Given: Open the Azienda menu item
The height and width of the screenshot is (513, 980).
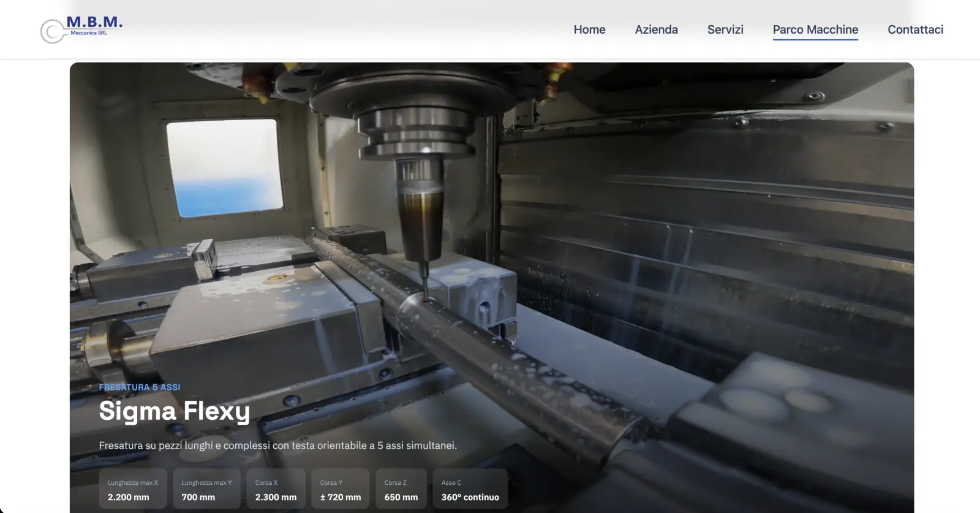Looking at the screenshot, I should [x=656, y=29].
